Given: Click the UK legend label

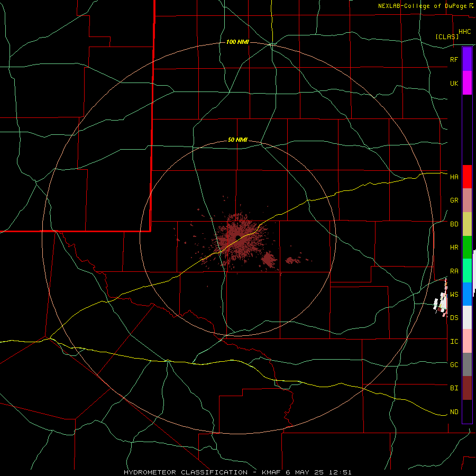Looking at the screenshot, I should (x=454, y=83).
